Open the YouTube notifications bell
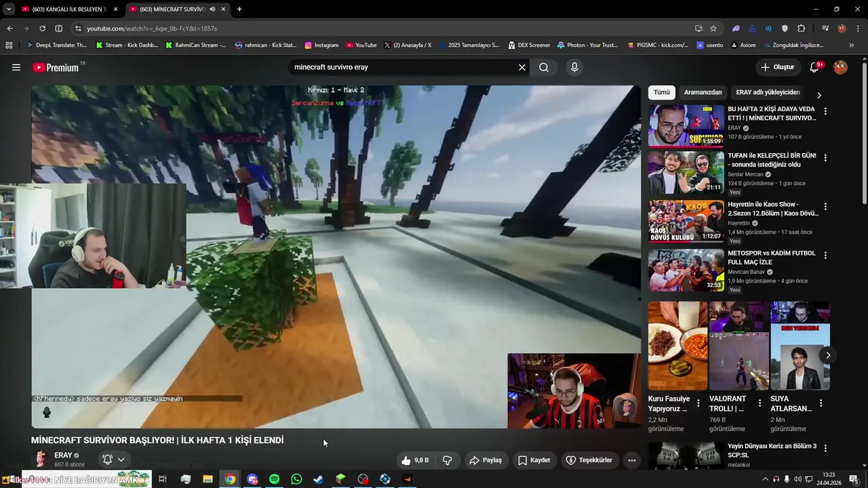Screen dimensions: 868x488 point(815,67)
